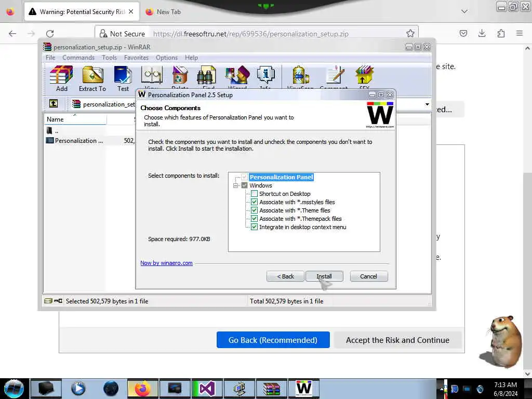Click Firefox reload page icon

(x=50, y=34)
